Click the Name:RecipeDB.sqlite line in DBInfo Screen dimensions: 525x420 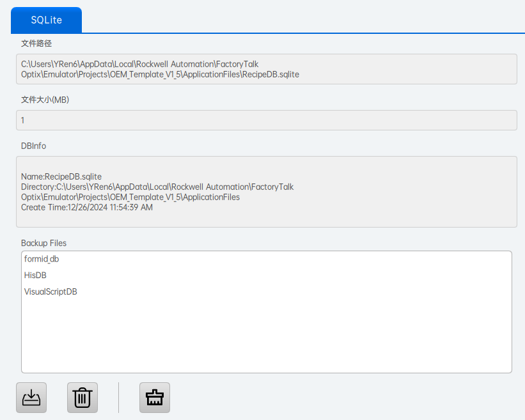click(x=61, y=176)
